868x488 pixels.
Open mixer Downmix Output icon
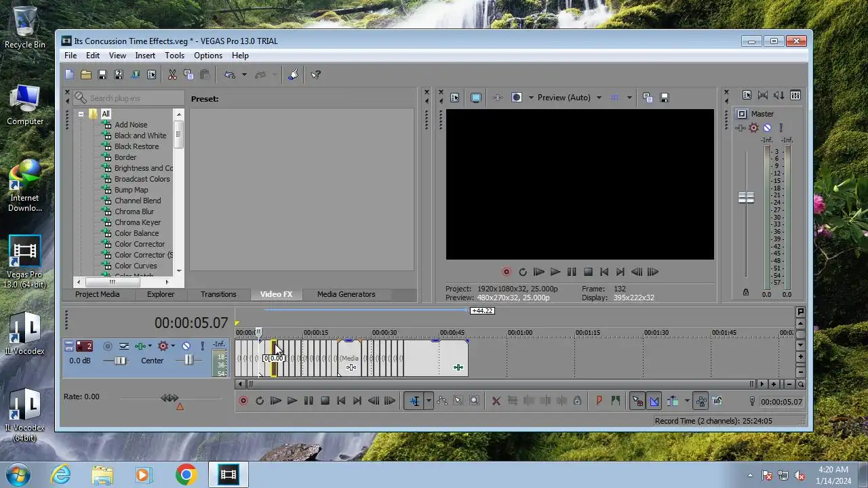763,96
